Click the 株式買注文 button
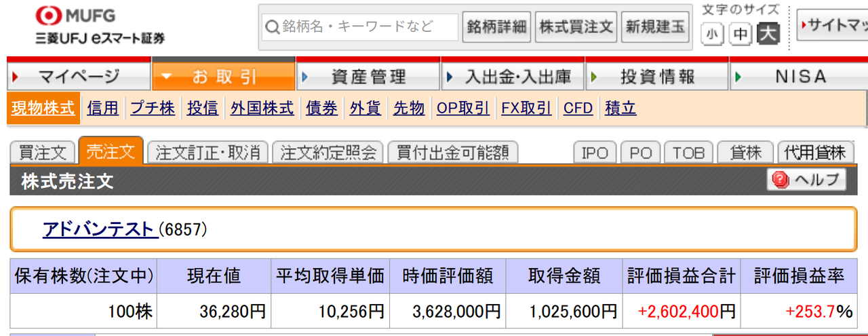This screenshot has height=336, width=868. point(576,27)
